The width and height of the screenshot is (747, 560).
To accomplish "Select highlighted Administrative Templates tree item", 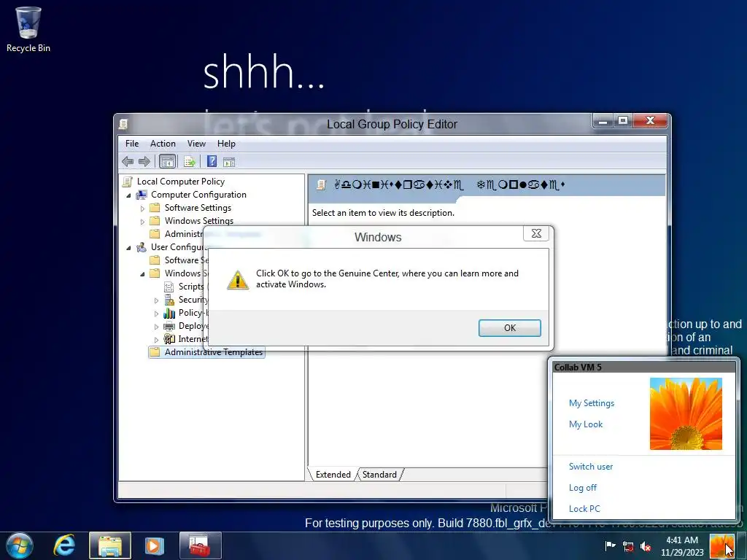I will [214, 352].
